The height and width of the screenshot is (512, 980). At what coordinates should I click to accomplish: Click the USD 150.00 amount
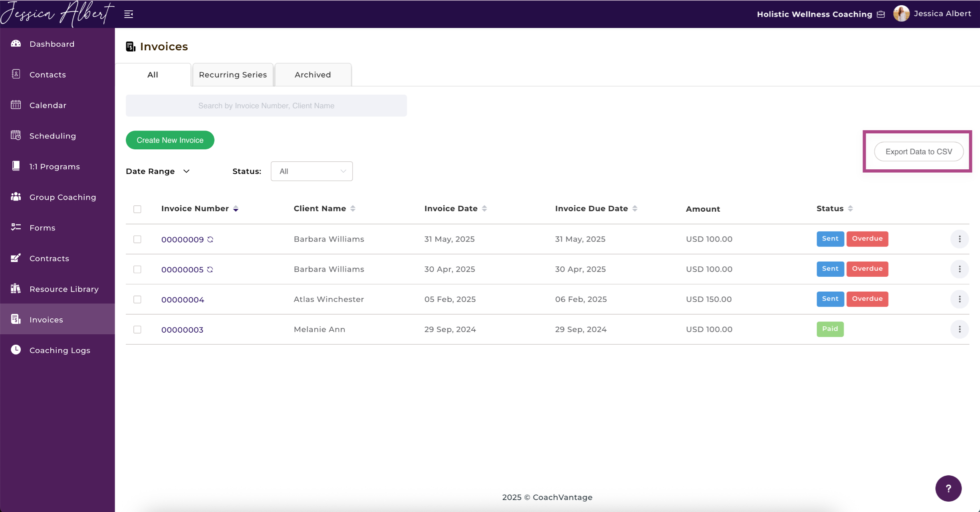[x=709, y=299]
